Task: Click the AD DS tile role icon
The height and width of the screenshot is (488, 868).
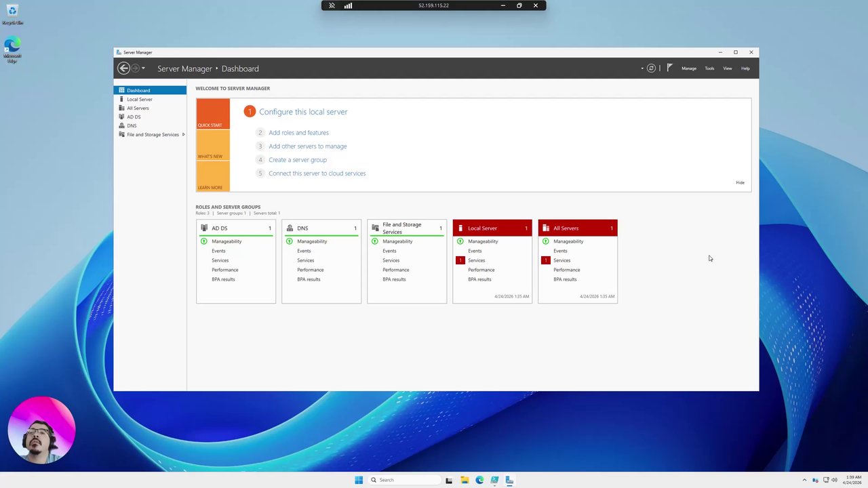Action: (204, 228)
